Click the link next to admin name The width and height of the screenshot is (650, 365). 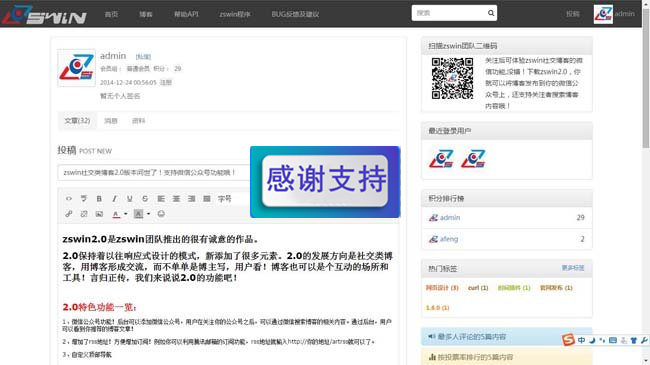click(143, 56)
